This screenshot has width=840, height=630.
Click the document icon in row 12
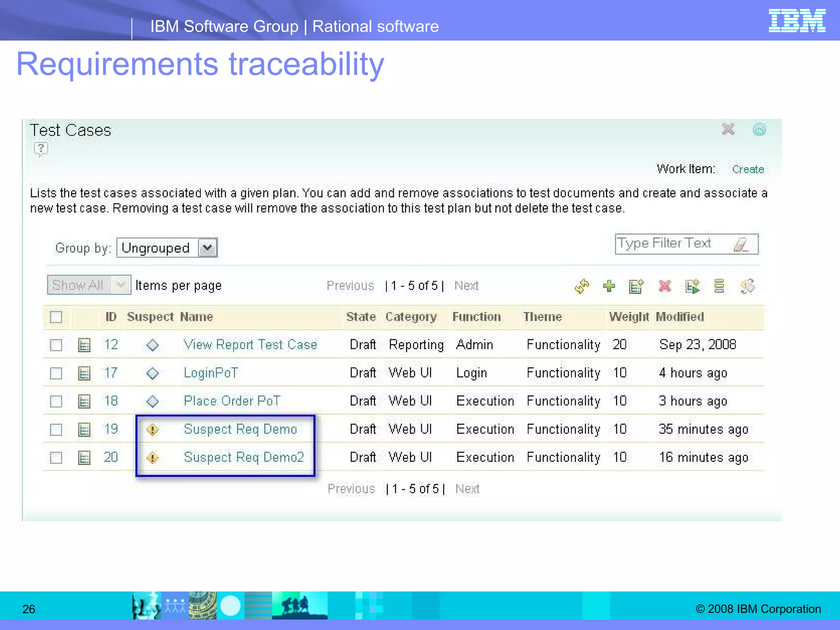pyautogui.click(x=84, y=345)
